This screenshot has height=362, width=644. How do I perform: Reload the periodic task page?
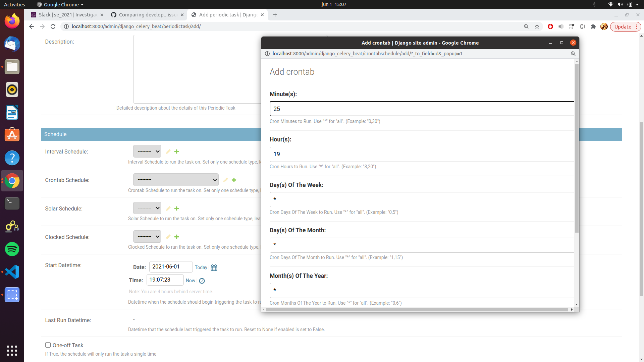click(x=53, y=26)
